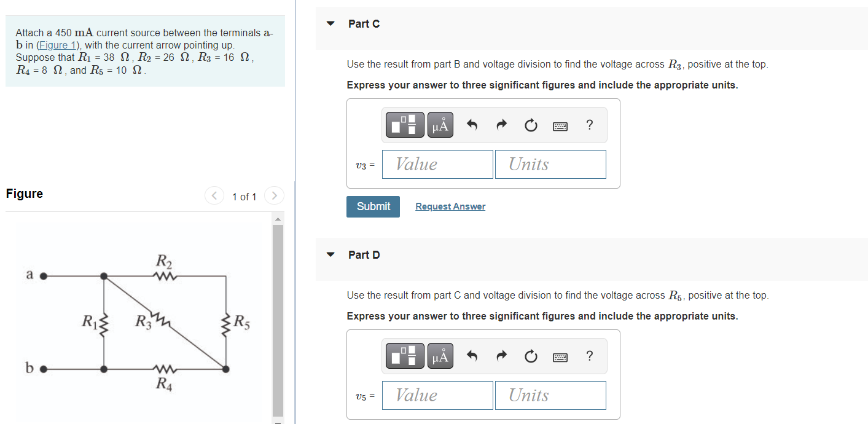Viewport: 868px width, 424px height.
Task: Click the help question mark in Part D
Action: click(589, 355)
